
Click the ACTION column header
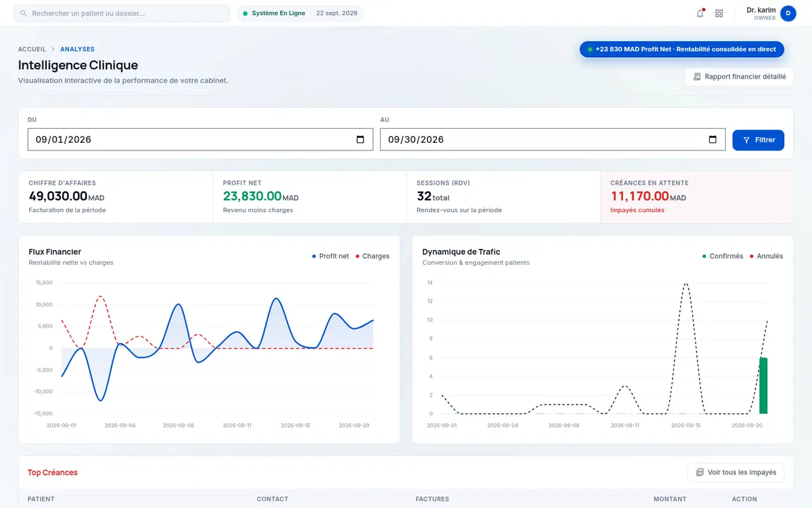[x=745, y=499]
